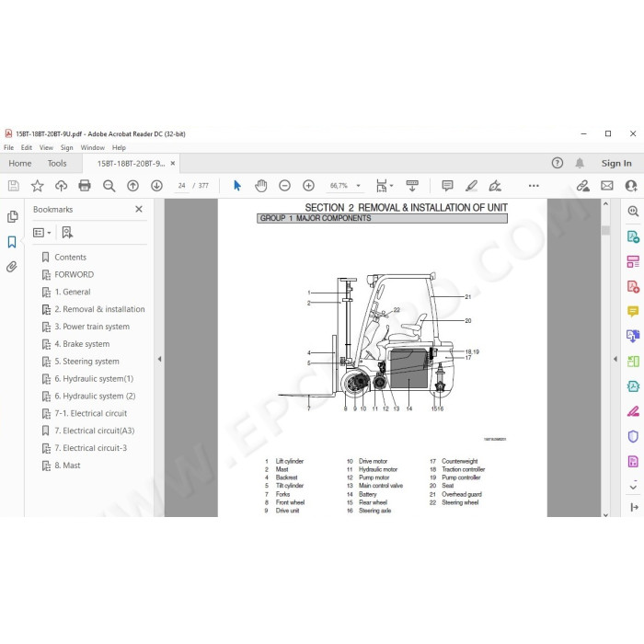Open the Sign document tool
The height and width of the screenshot is (644, 644).
(x=495, y=186)
